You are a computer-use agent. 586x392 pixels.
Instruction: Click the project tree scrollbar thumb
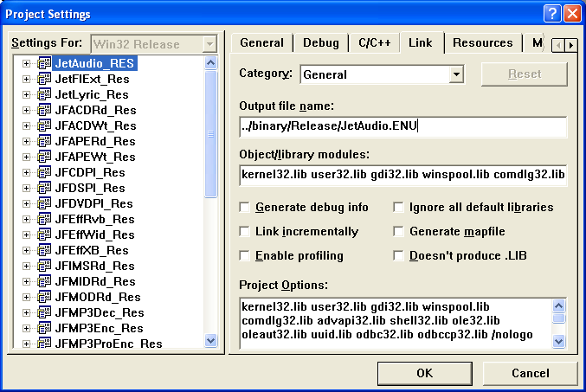coord(211,134)
